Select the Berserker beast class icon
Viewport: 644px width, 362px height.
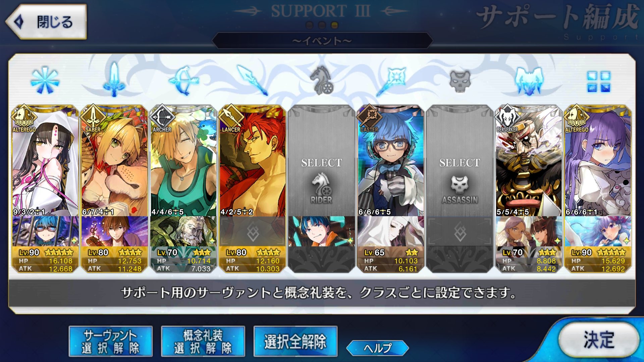(x=529, y=81)
